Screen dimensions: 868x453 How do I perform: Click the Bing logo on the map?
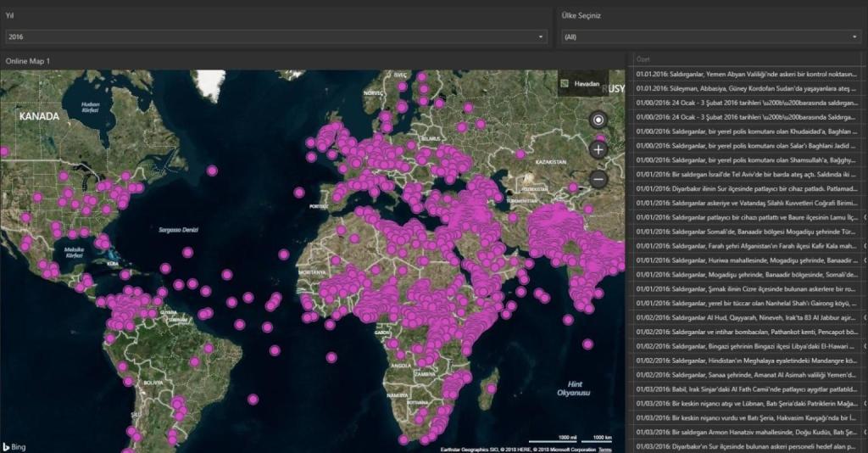coord(14,446)
